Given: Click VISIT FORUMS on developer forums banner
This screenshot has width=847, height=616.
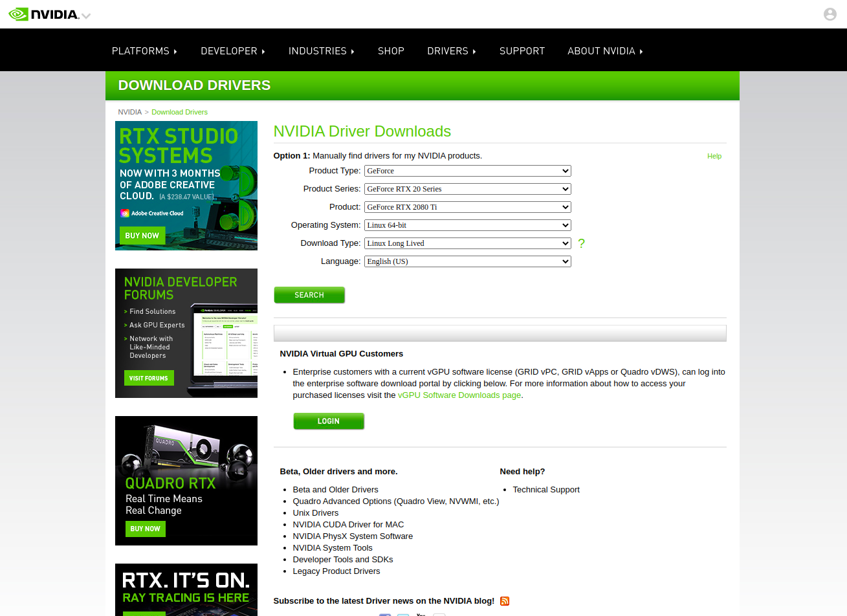Looking at the screenshot, I should [x=149, y=378].
